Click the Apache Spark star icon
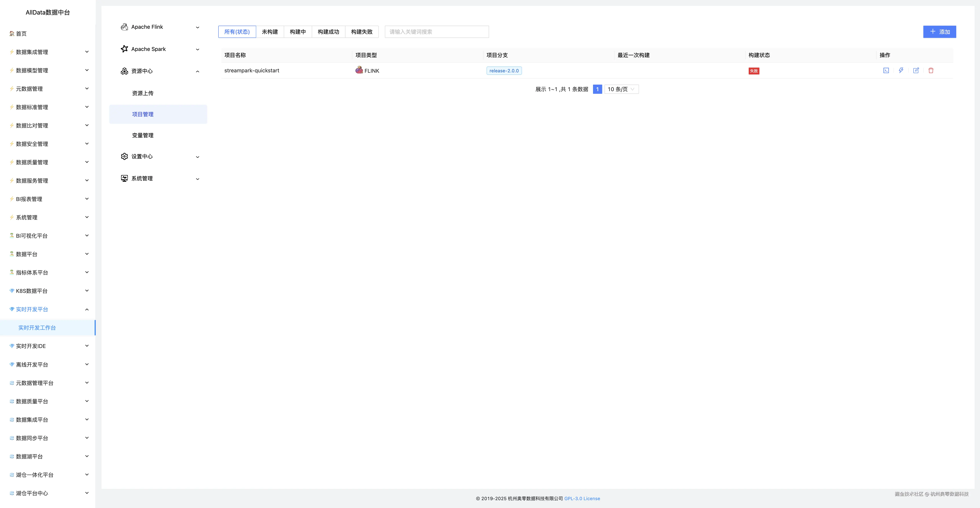The width and height of the screenshot is (980, 508). tap(124, 49)
